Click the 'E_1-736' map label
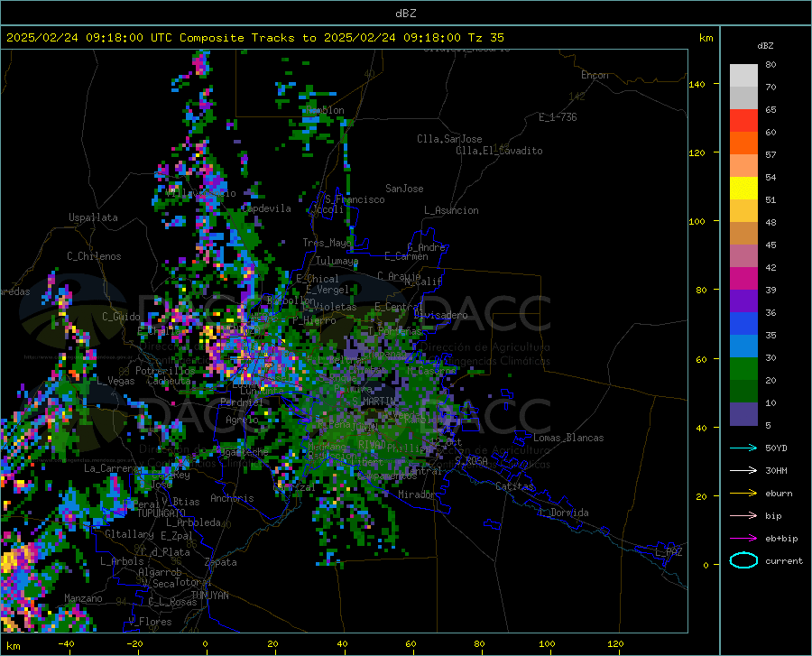 pyautogui.click(x=558, y=117)
